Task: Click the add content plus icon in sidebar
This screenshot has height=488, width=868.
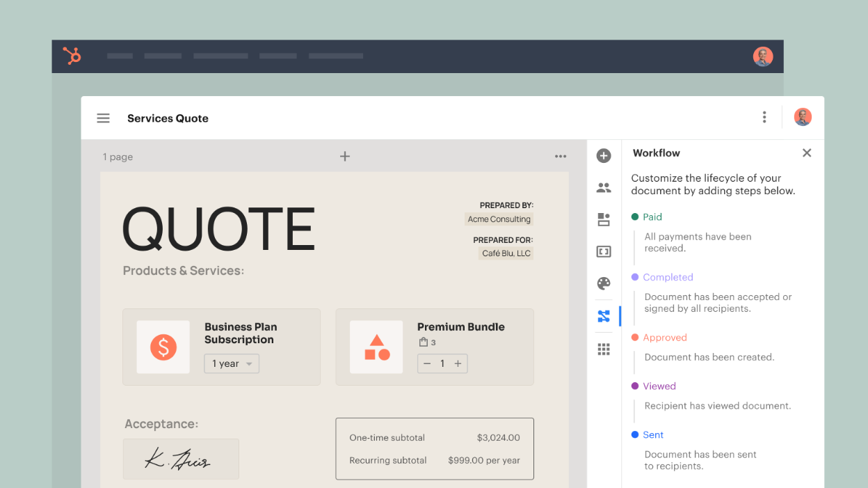Action: 604,156
